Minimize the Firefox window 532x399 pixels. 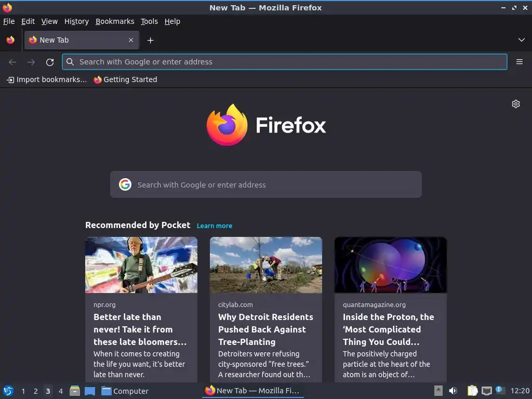click(503, 7)
